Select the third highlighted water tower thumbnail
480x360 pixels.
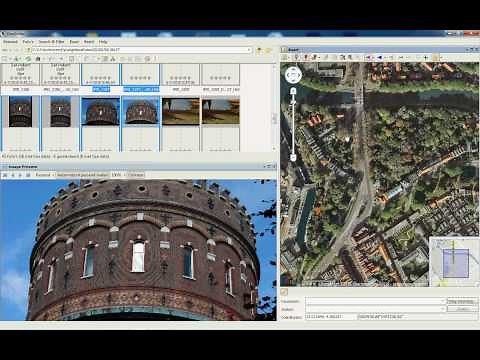click(x=100, y=112)
